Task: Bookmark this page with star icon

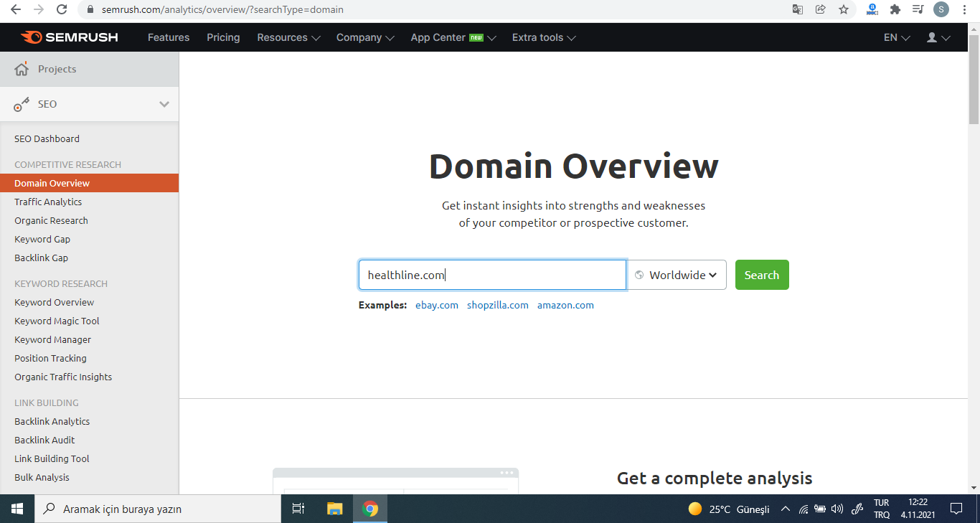Action: tap(844, 9)
